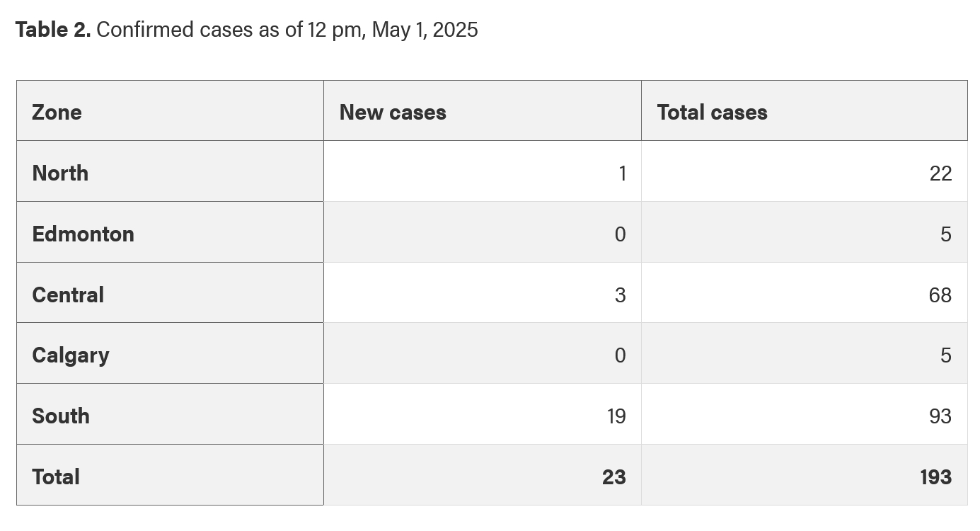Screen dimensions: 980x531
Task: Select Calgary's total cases value
Action: (x=946, y=355)
